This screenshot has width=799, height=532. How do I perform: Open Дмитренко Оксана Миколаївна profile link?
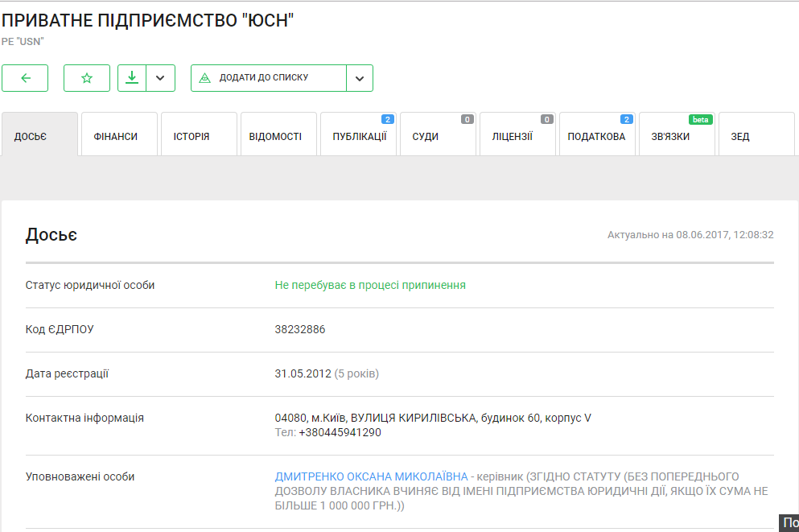371,476
